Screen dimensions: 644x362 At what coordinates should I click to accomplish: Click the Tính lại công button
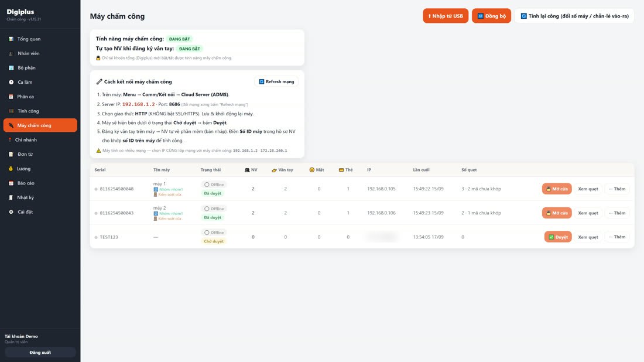(x=574, y=16)
